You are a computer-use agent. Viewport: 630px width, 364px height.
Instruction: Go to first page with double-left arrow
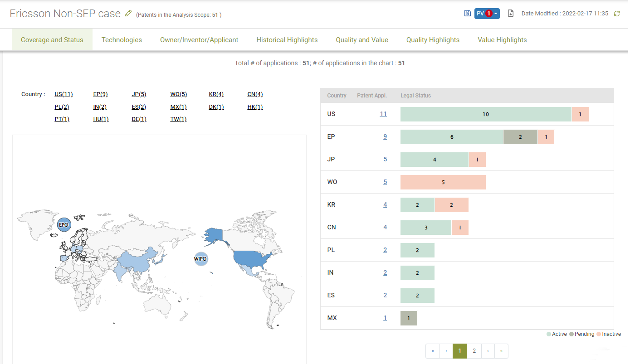point(433,351)
